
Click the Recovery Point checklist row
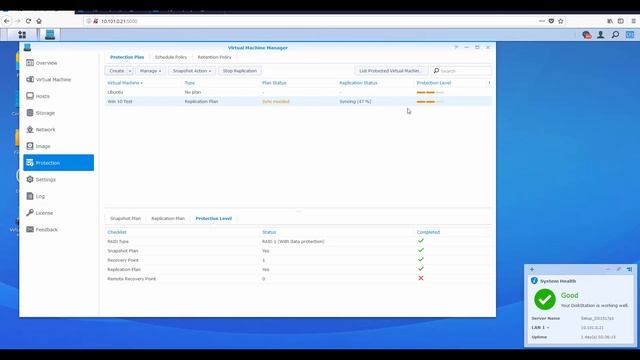point(298,260)
